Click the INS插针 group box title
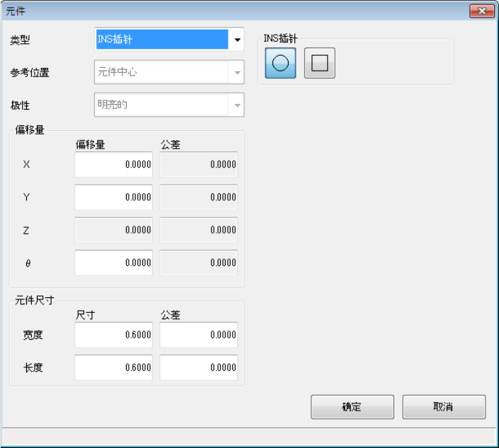The height and width of the screenshot is (448, 499). tap(280, 38)
